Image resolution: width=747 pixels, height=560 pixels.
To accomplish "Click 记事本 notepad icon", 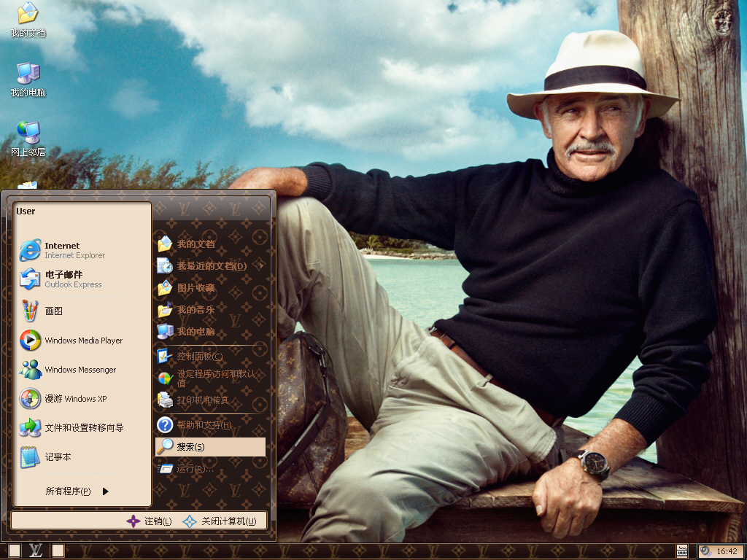I will (x=30, y=456).
